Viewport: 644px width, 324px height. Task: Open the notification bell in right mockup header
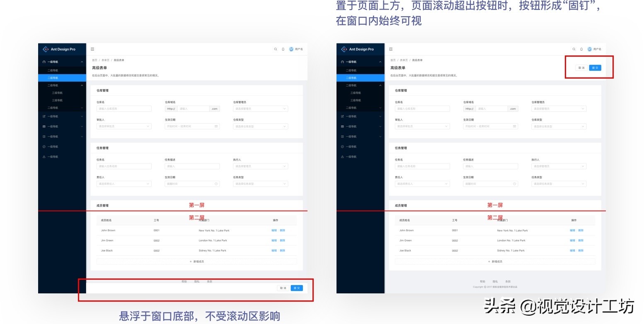coord(581,49)
